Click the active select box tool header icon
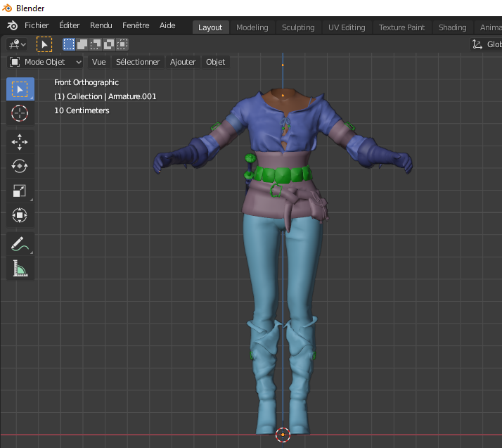Image resolution: width=502 pixels, height=448 pixels. [44, 44]
